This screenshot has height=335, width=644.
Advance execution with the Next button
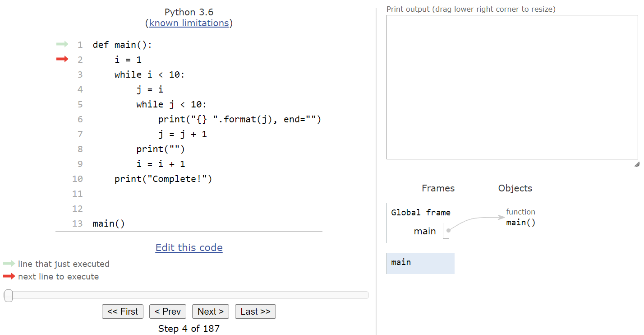[x=210, y=311]
